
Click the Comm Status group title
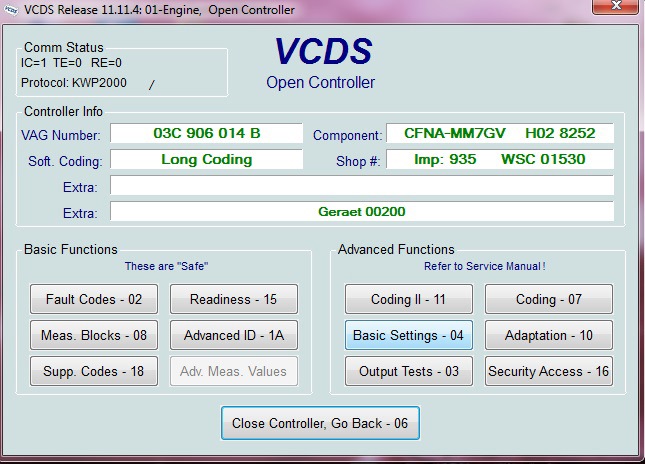tap(64, 47)
